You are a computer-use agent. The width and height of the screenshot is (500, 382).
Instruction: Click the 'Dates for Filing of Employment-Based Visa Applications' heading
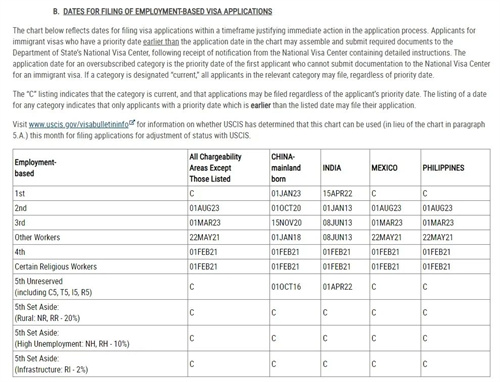(x=168, y=11)
